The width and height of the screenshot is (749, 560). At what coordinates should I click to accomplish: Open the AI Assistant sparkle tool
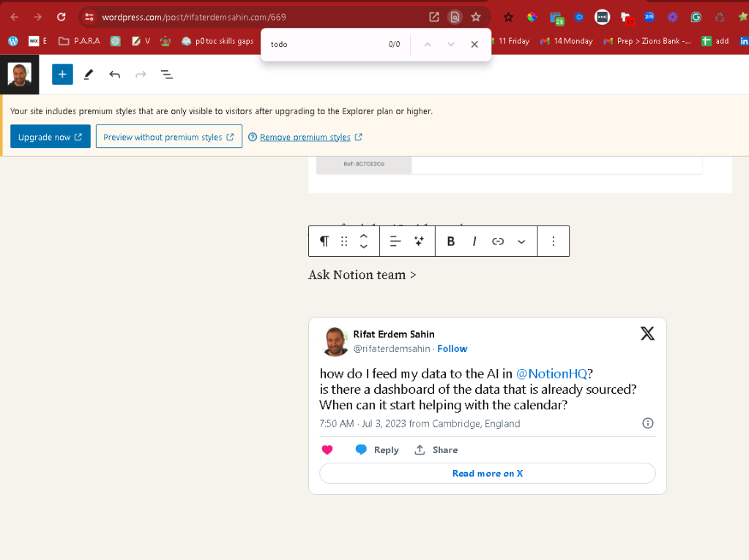[419, 241]
